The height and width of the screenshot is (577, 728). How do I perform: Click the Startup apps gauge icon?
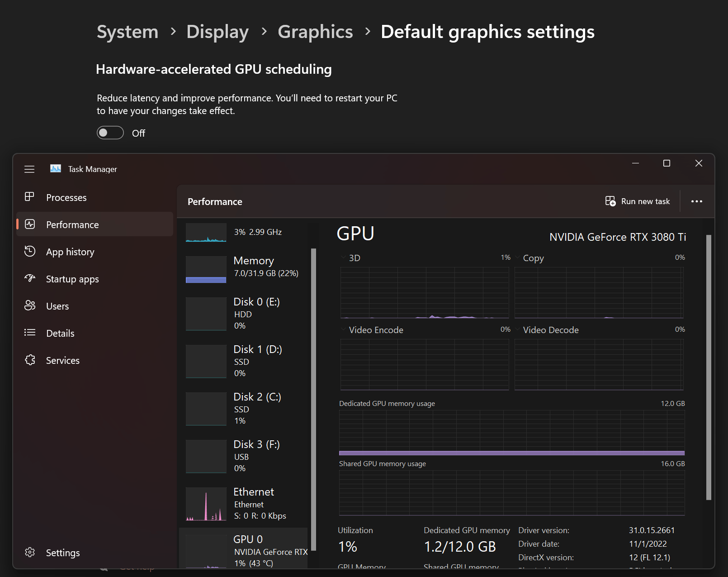click(x=30, y=278)
